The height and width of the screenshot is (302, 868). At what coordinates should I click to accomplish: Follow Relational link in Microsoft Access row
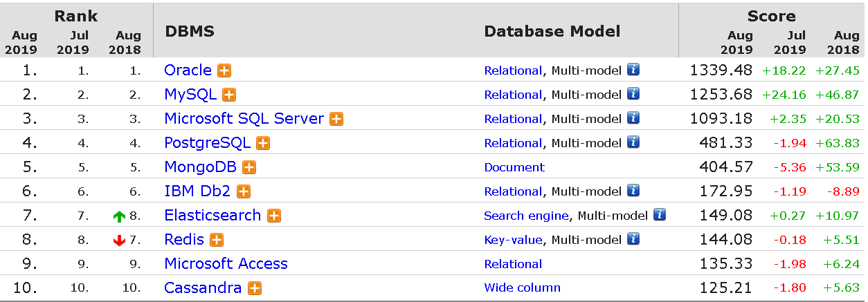(x=513, y=264)
